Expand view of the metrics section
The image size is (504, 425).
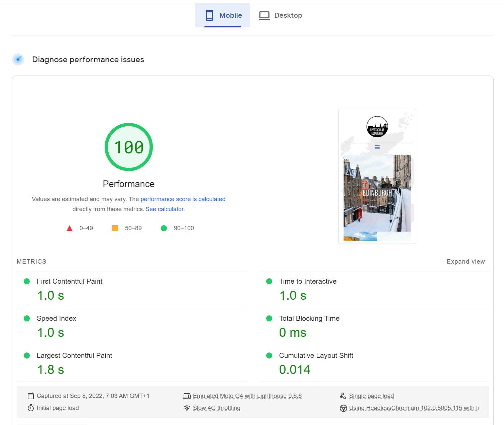coord(466,262)
